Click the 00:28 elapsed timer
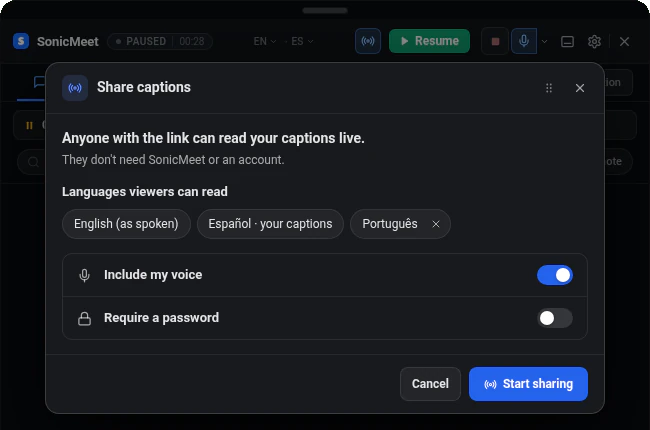Viewport: 650px width, 430px height. [x=192, y=41]
